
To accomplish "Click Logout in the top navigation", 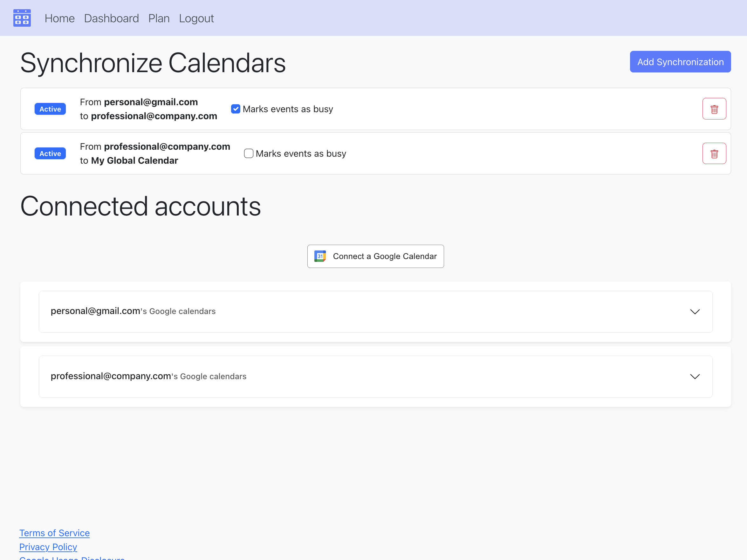I will click(196, 18).
